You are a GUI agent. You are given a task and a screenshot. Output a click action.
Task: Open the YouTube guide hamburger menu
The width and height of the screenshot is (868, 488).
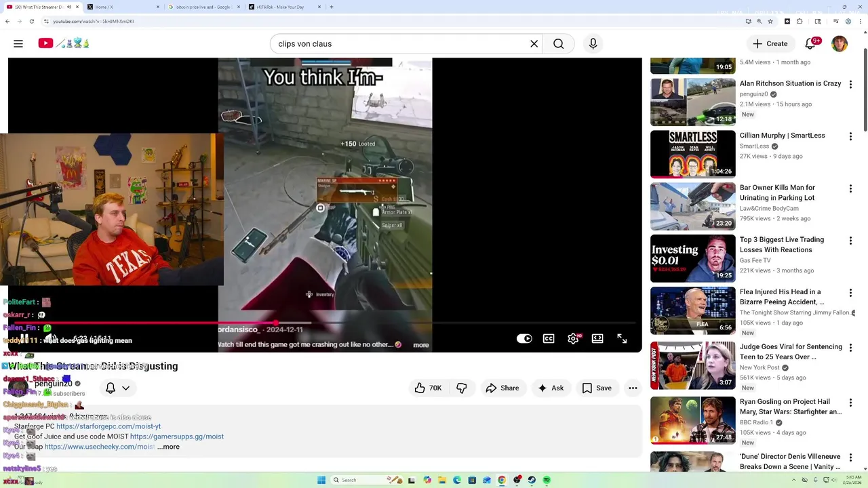[18, 43]
